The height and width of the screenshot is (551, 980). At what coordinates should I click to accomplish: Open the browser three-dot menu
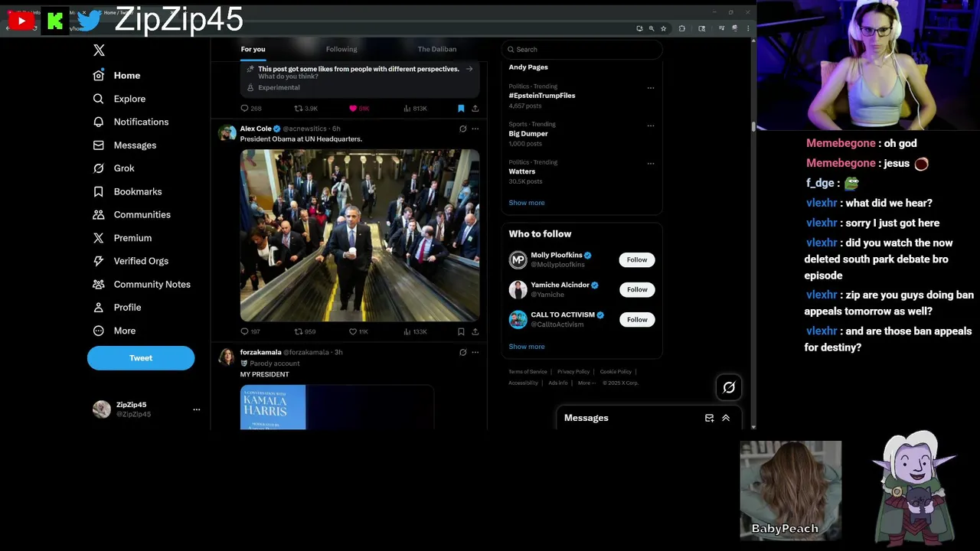748,28
